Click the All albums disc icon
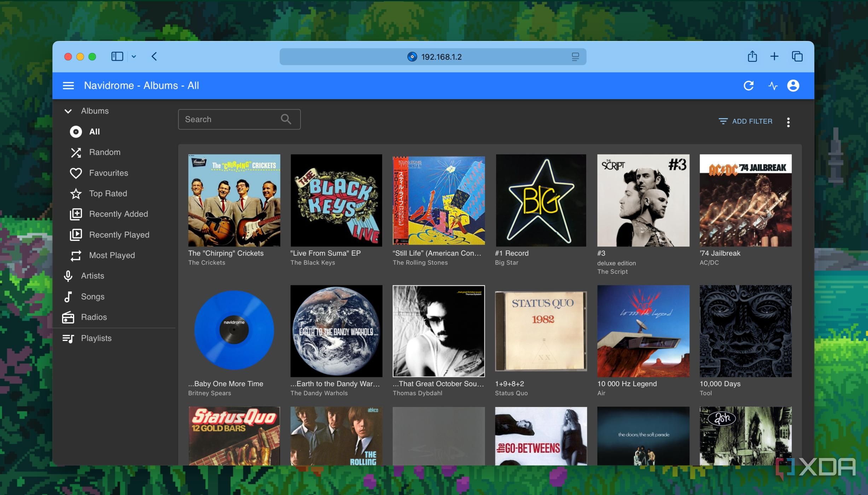 [76, 132]
